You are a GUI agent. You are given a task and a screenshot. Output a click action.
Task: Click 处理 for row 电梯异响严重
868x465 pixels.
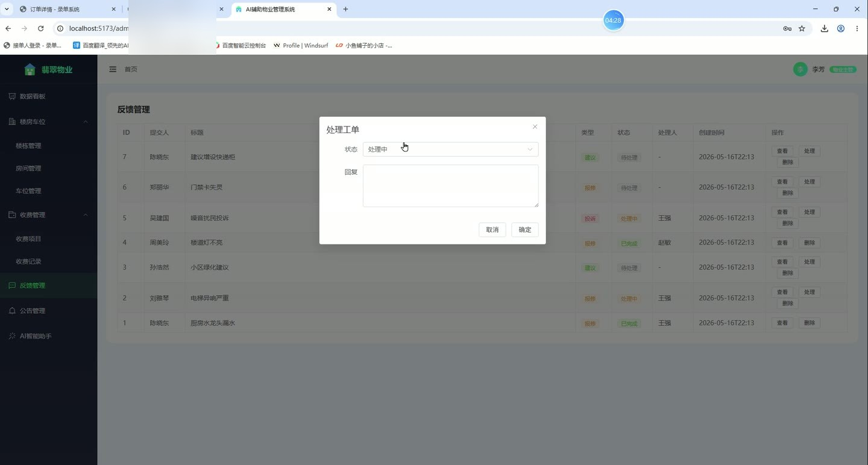click(x=810, y=292)
